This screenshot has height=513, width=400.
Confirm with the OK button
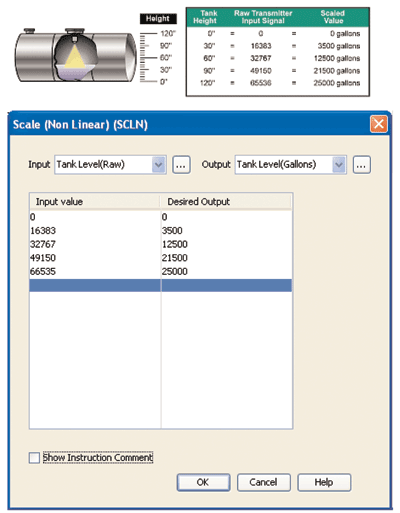pos(203,482)
